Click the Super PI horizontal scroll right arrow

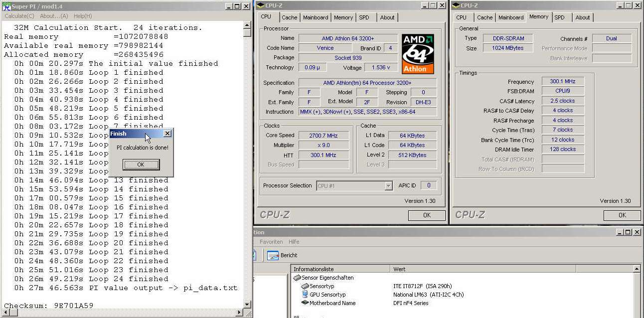(x=239, y=313)
